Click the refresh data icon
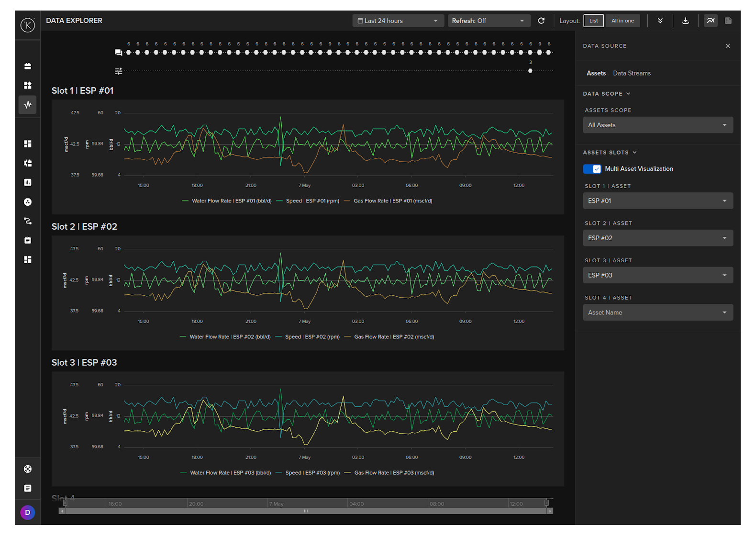The width and height of the screenshot is (756, 536). click(541, 21)
